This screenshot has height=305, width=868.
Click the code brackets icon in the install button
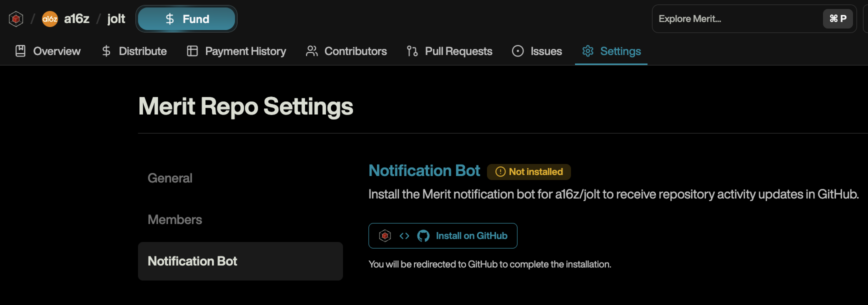pyautogui.click(x=404, y=235)
